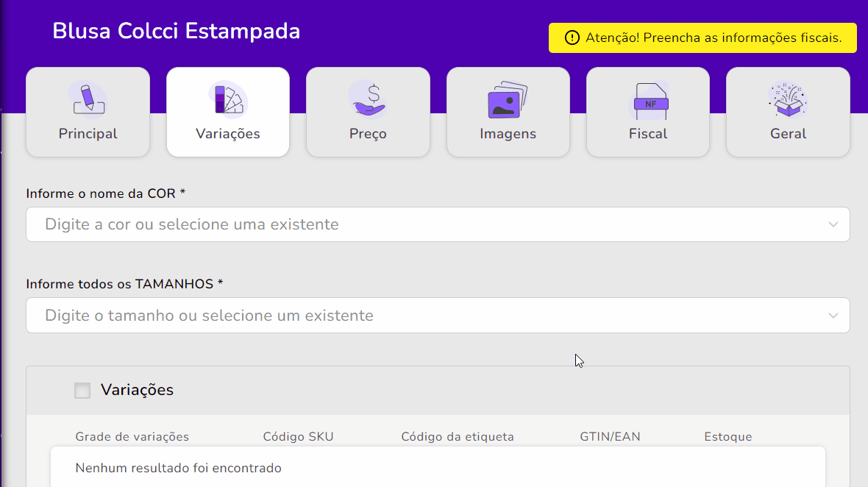This screenshot has width=868, height=487.
Task: Click the photo stack Imagens icon
Action: pyautogui.click(x=508, y=99)
